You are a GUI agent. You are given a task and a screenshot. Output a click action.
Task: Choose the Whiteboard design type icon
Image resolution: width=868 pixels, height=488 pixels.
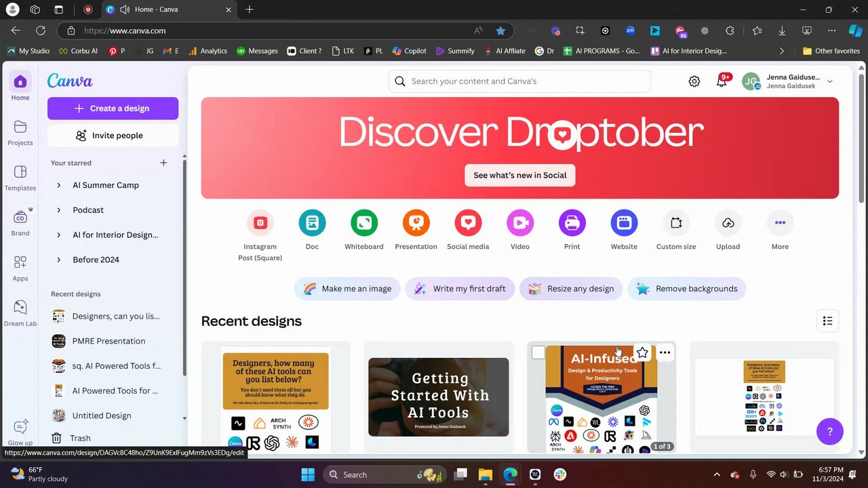point(364,223)
